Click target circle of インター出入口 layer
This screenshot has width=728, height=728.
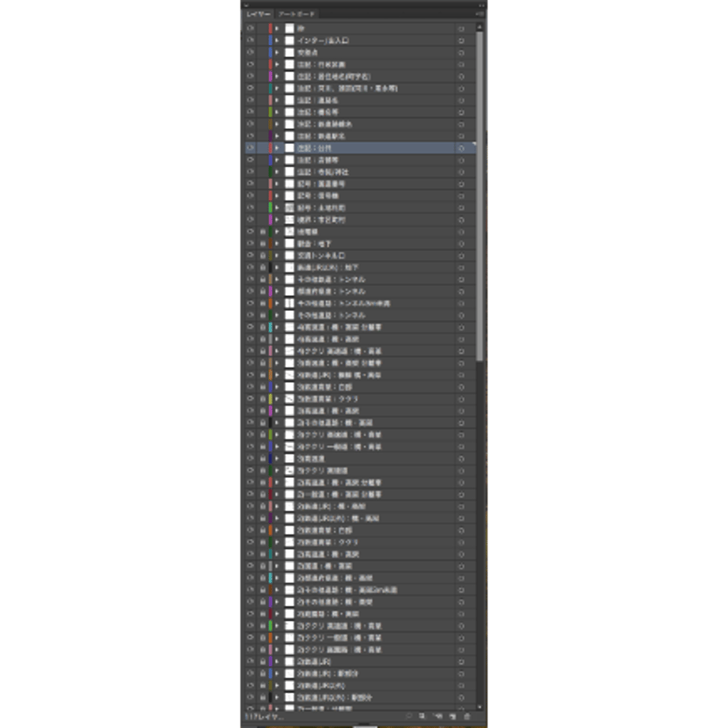461,40
